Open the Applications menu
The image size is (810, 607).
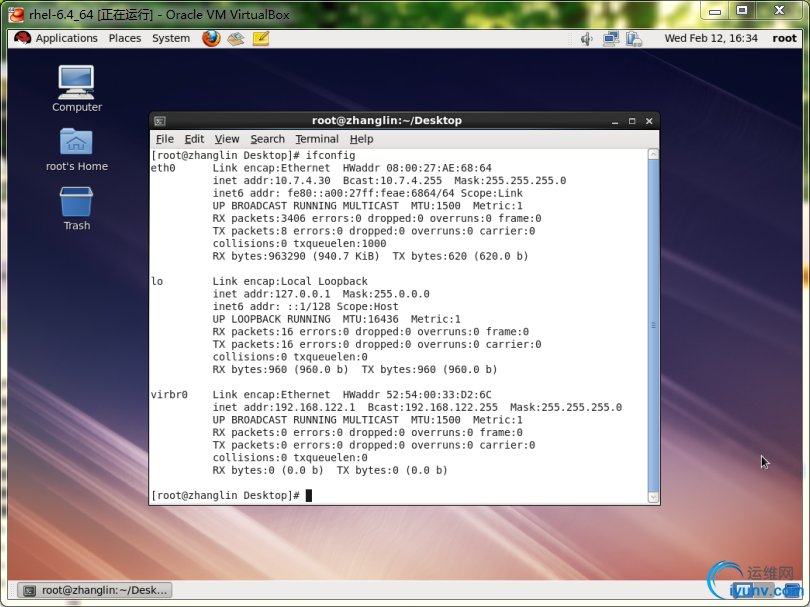pyautogui.click(x=66, y=38)
